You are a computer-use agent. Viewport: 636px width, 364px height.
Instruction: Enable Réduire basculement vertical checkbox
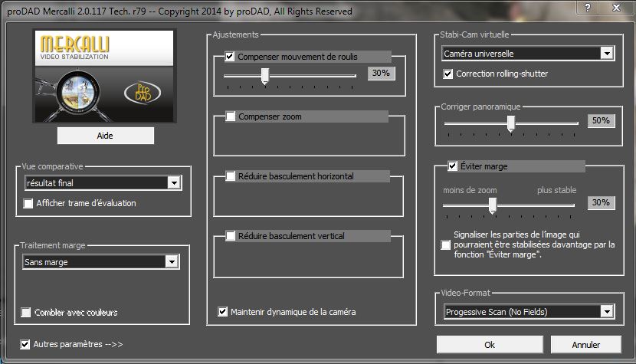point(231,236)
